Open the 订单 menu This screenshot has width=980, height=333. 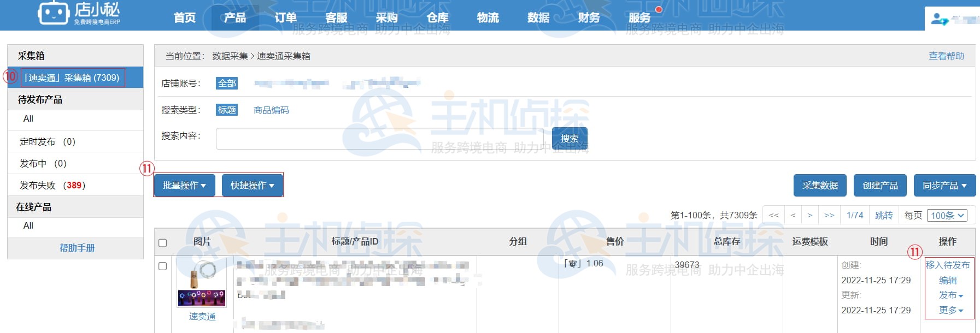point(285,17)
